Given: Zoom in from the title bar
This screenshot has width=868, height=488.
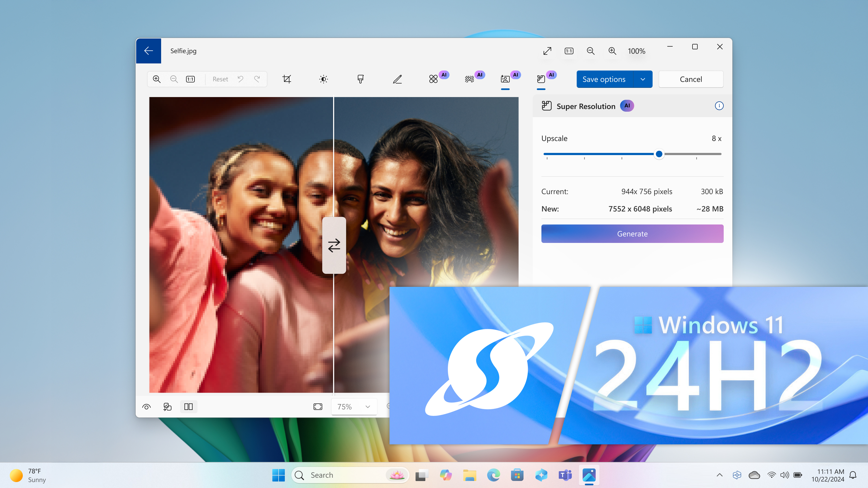Looking at the screenshot, I should point(612,51).
